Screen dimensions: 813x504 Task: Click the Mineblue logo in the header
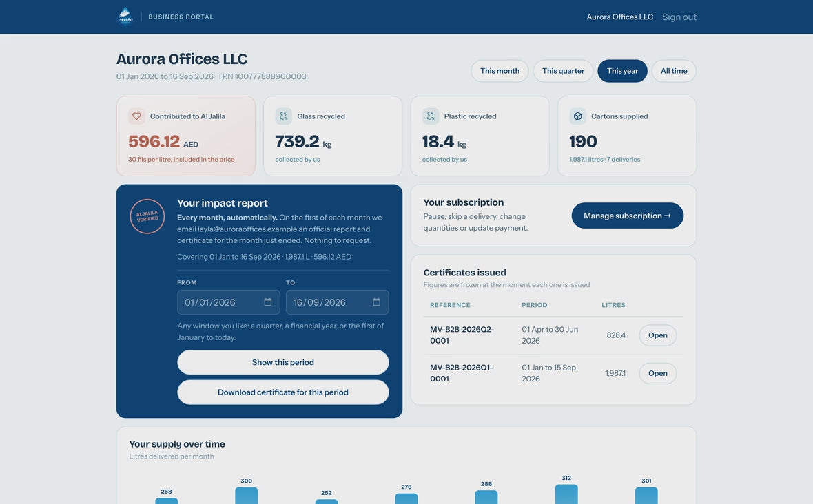[x=125, y=17]
